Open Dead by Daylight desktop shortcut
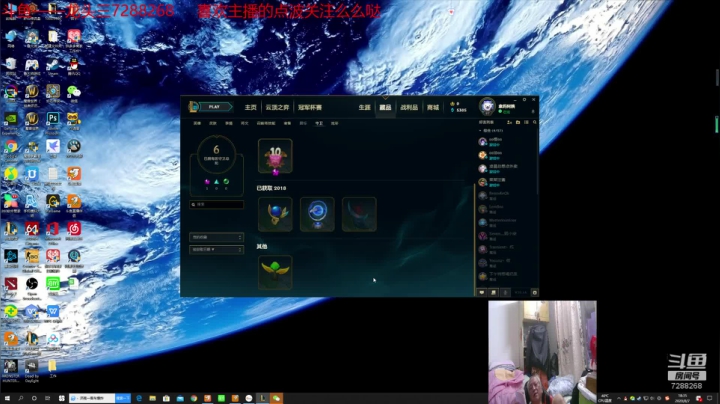This screenshot has height=404, width=720. [32, 370]
